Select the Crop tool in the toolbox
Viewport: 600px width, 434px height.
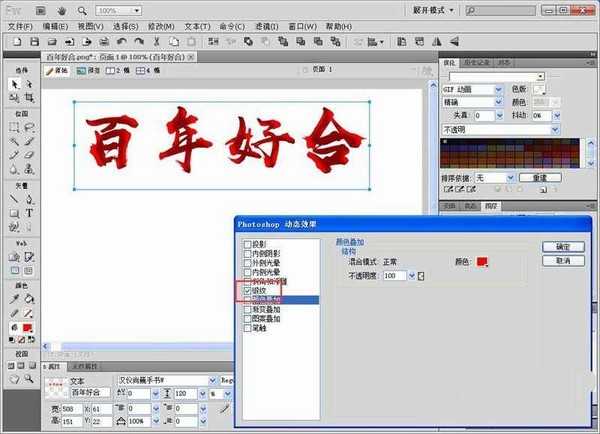tap(30, 99)
